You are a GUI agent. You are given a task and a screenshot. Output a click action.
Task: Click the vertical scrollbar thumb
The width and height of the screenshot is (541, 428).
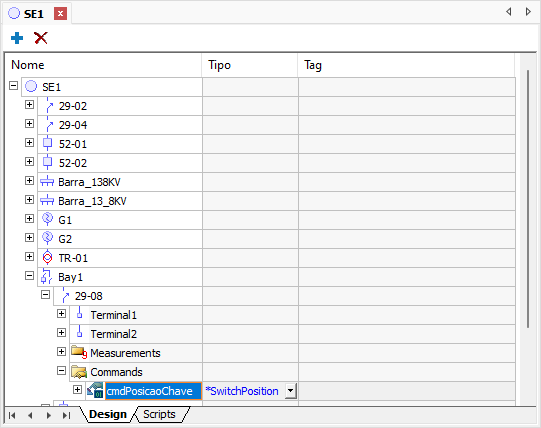click(x=528, y=199)
